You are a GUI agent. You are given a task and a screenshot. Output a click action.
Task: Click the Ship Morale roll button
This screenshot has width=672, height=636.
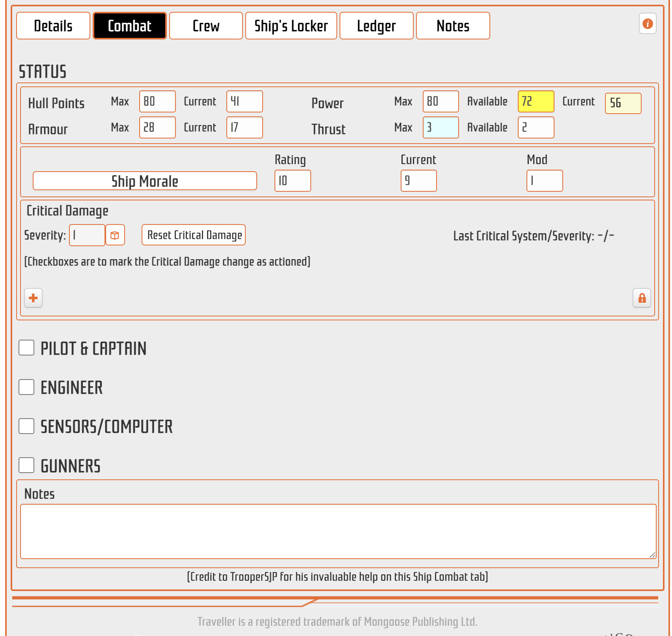coord(145,181)
